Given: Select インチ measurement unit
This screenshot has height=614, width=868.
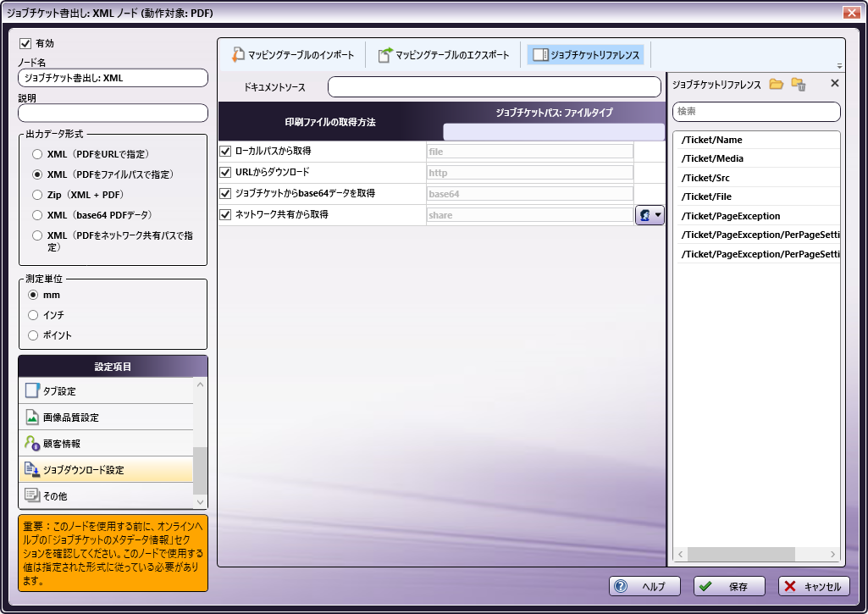Looking at the screenshot, I should pos(33,315).
